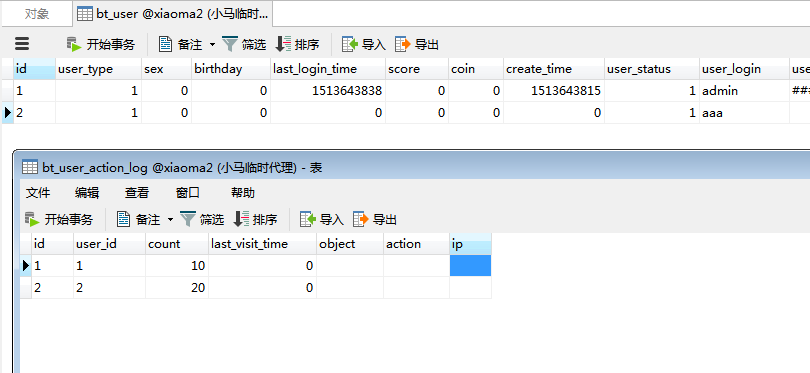
Task: Click the id column header in bt_user
Action: click(x=34, y=69)
